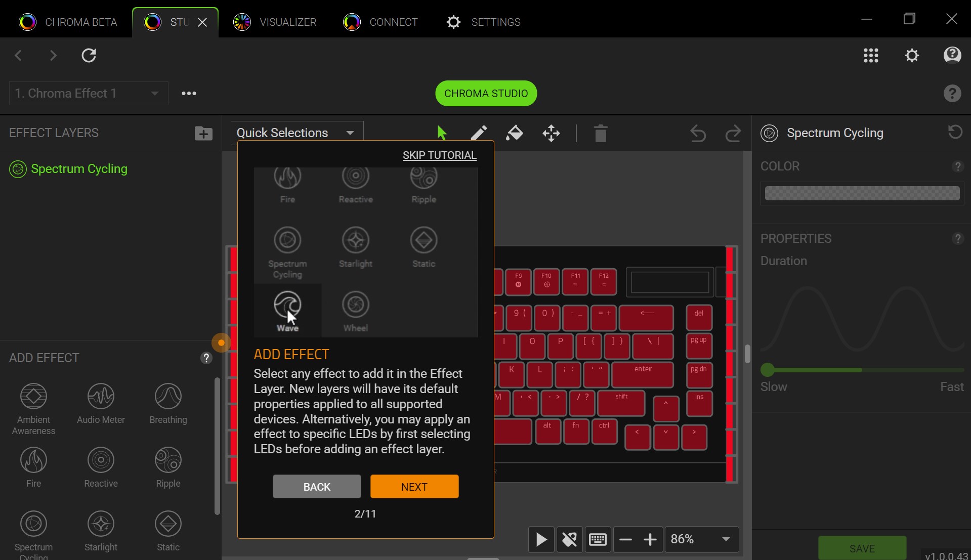Skip the tutorial
This screenshot has height=560, width=971.
[x=439, y=155]
